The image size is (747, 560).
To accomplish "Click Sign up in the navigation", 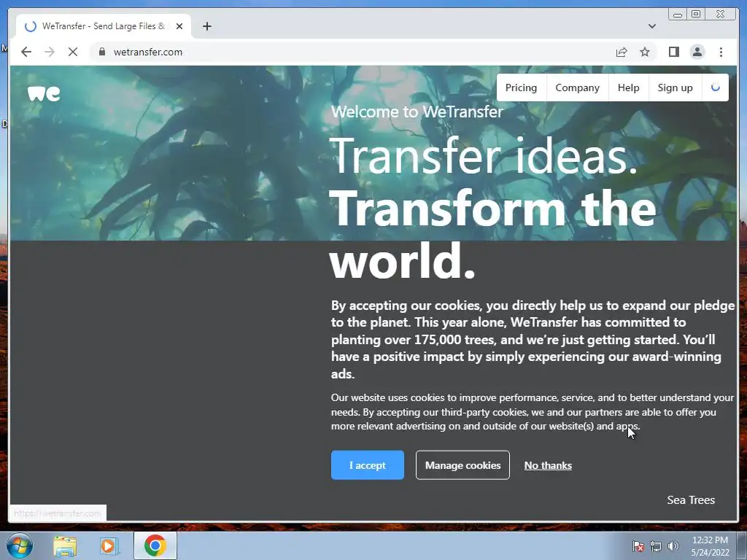I will coord(675,87).
